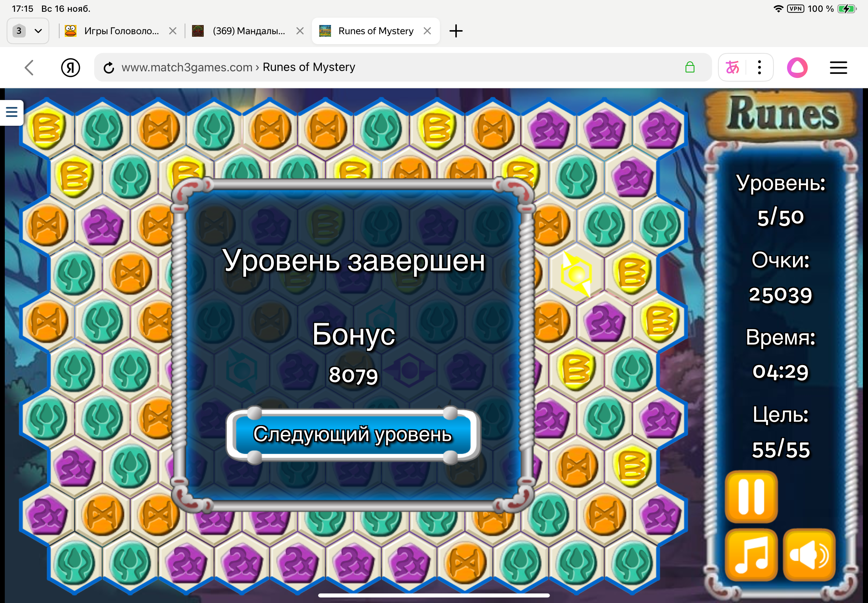Open the three-dot browser options menu
Screen dimensions: 868x603
(759, 67)
